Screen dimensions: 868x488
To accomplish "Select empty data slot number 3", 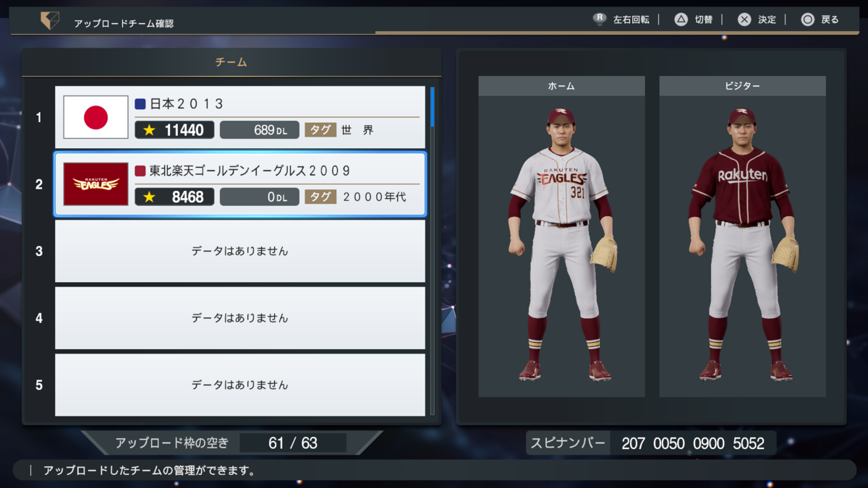I will tap(240, 251).
